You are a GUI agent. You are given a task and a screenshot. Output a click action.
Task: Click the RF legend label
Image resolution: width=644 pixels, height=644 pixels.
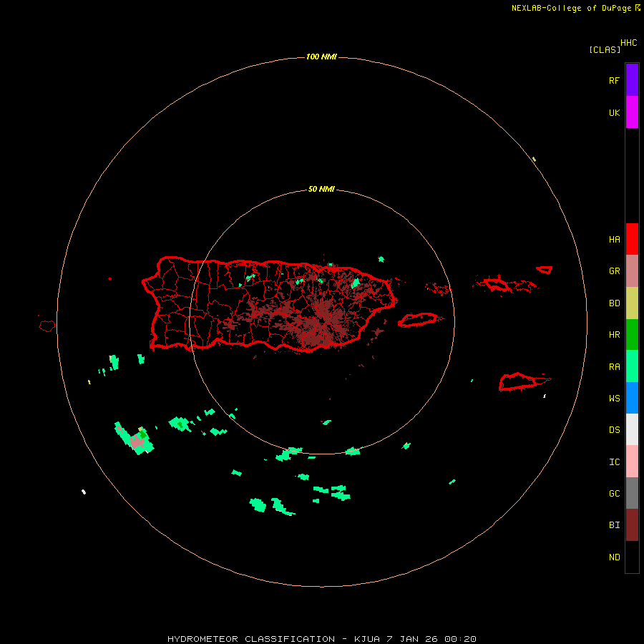[614, 80]
